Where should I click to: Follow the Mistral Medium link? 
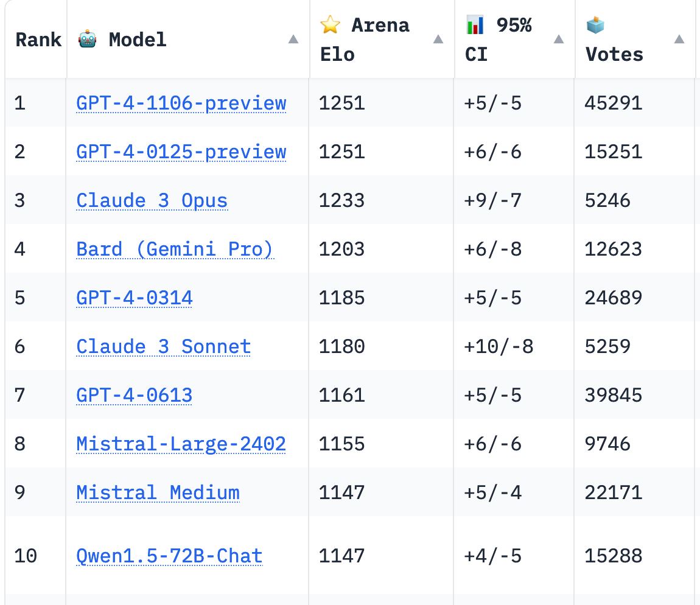click(x=158, y=492)
